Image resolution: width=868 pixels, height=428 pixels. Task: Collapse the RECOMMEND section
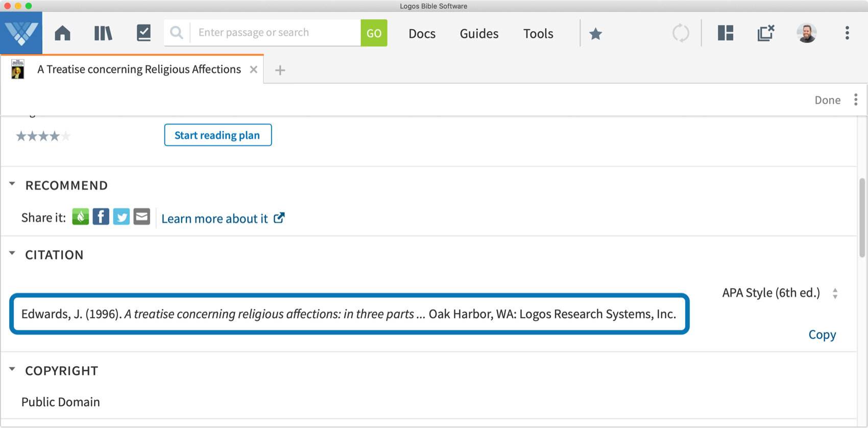coord(12,184)
